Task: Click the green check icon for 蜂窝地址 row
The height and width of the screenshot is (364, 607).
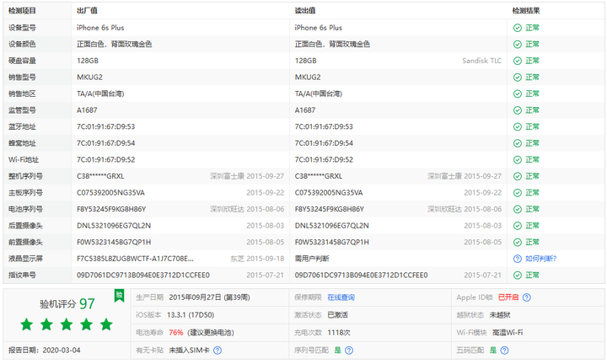Action: [x=517, y=143]
